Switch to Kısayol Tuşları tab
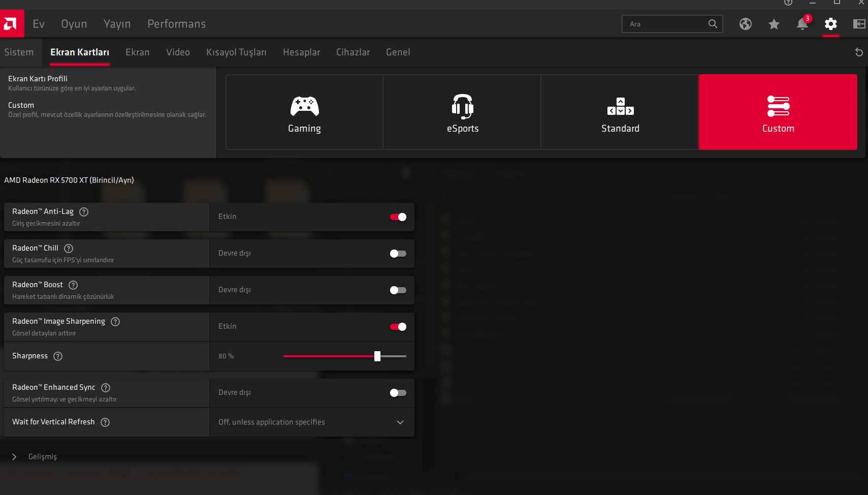868x495 pixels. point(236,52)
